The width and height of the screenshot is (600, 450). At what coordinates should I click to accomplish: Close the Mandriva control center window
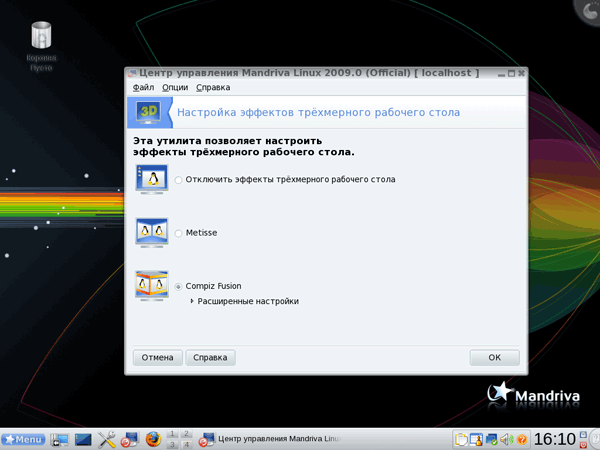pyautogui.click(x=521, y=73)
